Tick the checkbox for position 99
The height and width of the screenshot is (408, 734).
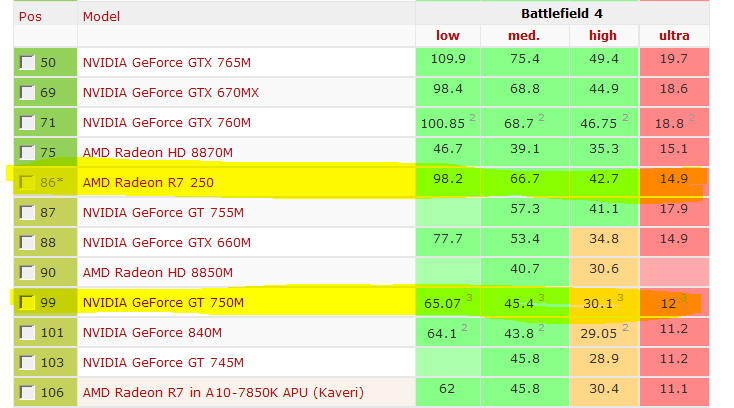pyautogui.click(x=27, y=302)
